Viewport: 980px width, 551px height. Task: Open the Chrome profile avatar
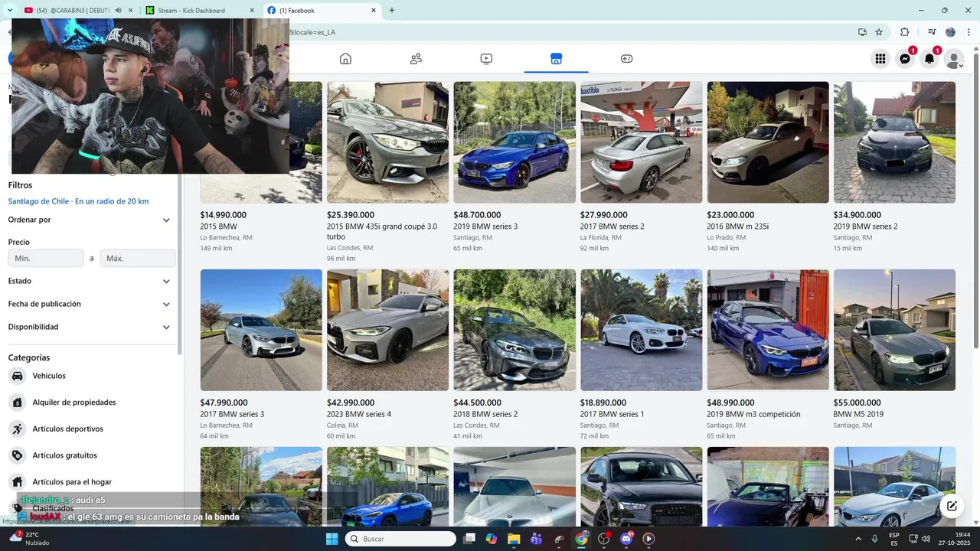pos(950,32)
